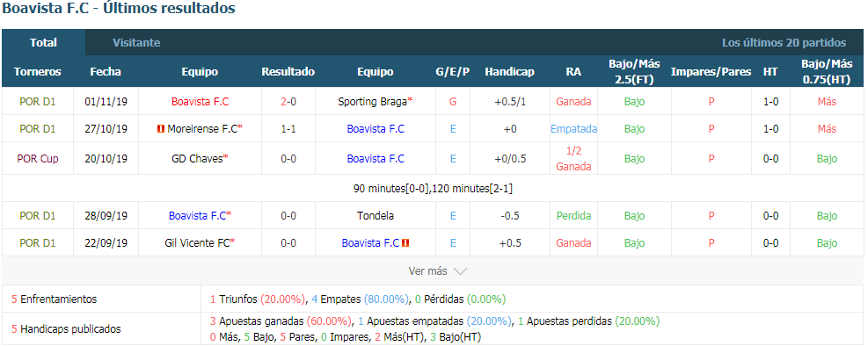Select the Total tab

point(44,42)
